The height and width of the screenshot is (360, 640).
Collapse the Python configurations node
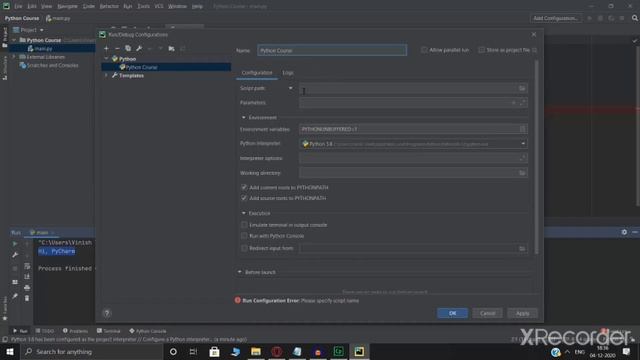click(107, 59)
